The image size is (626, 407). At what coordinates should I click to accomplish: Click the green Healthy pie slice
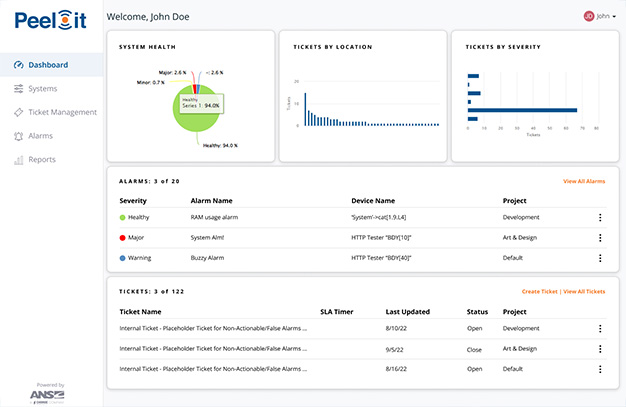click(x=196, y=122)
